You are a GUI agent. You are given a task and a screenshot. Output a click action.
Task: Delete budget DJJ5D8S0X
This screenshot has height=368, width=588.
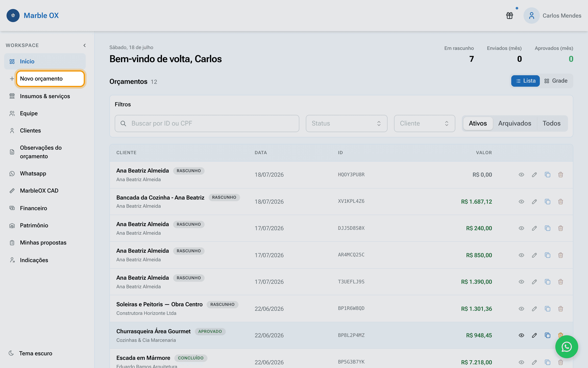click(561, 228)
